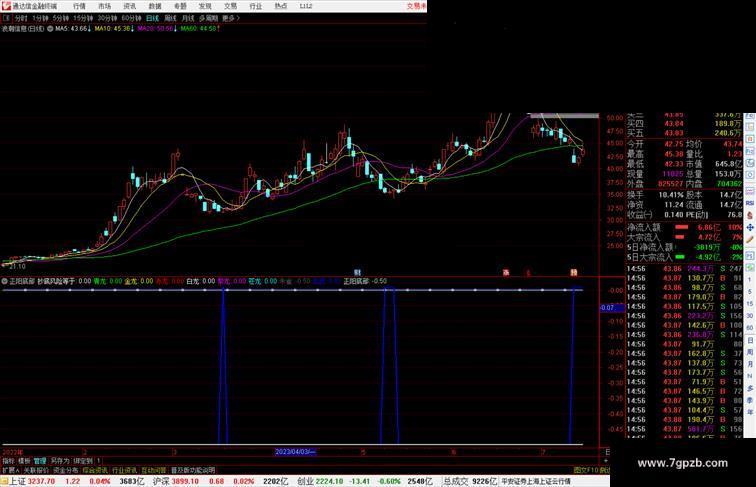Switch chart to 5分钟 period
Image resolution: width=756 pixels, height=487 pixels.
pyautogui.click(x=61, y=18)
